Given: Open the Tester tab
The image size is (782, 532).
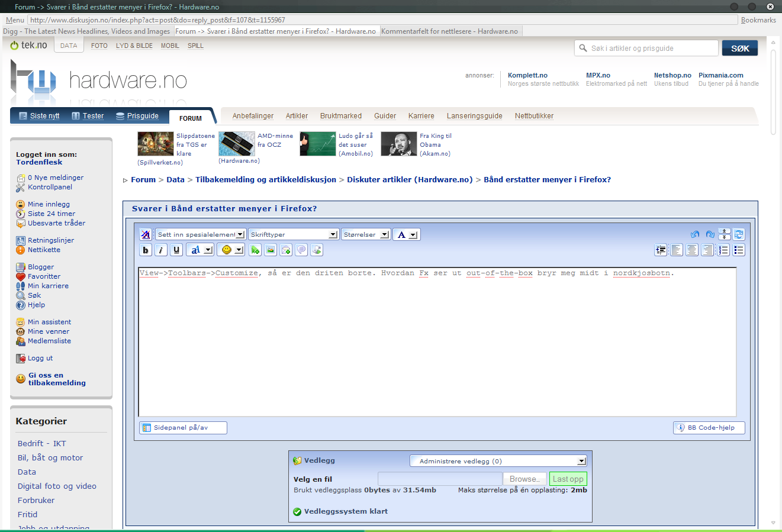Looking at the screenshot, I should (x=88, y=116).
